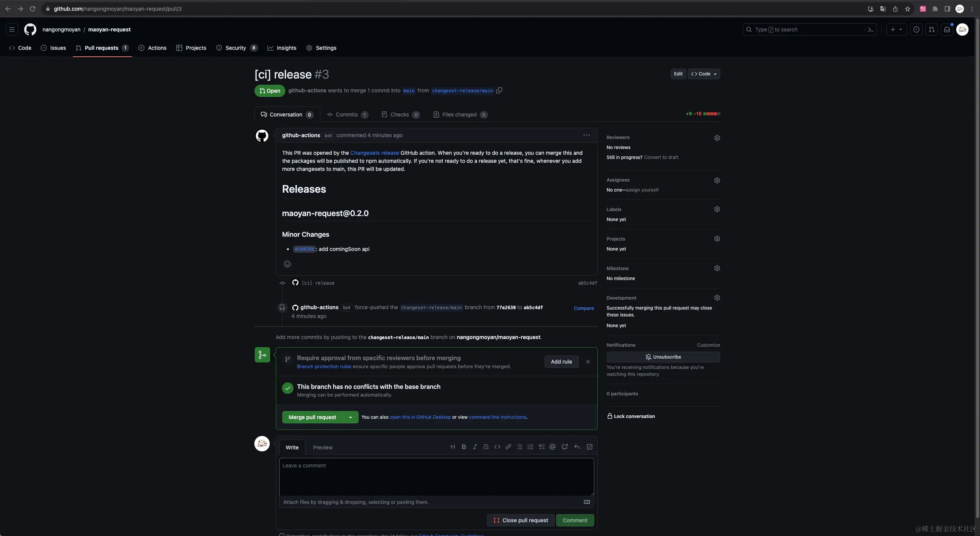980x536 pixels.
Task: Open the notifications inbox icon
Action: pyautogui.click(x=947, y=30)
